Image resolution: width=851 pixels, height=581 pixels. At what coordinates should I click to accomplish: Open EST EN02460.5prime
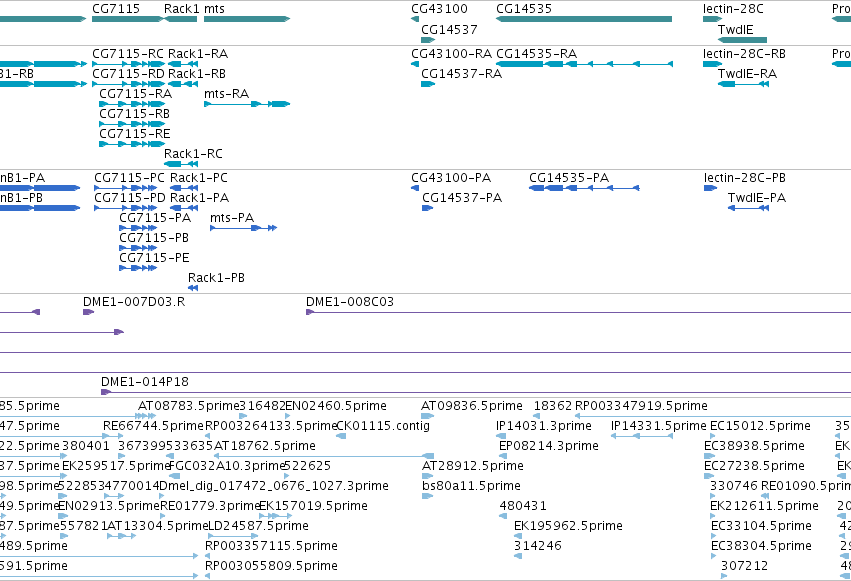(x=336, y=406)
